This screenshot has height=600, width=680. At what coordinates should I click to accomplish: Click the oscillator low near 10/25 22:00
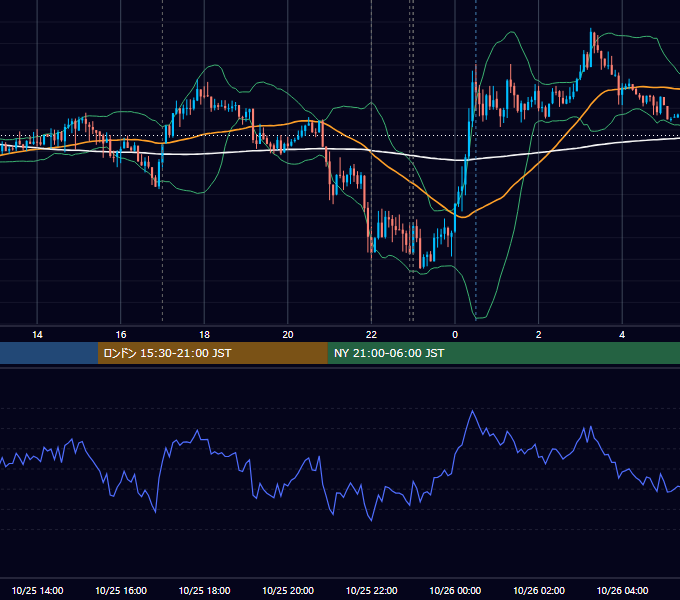coord(372,520)
